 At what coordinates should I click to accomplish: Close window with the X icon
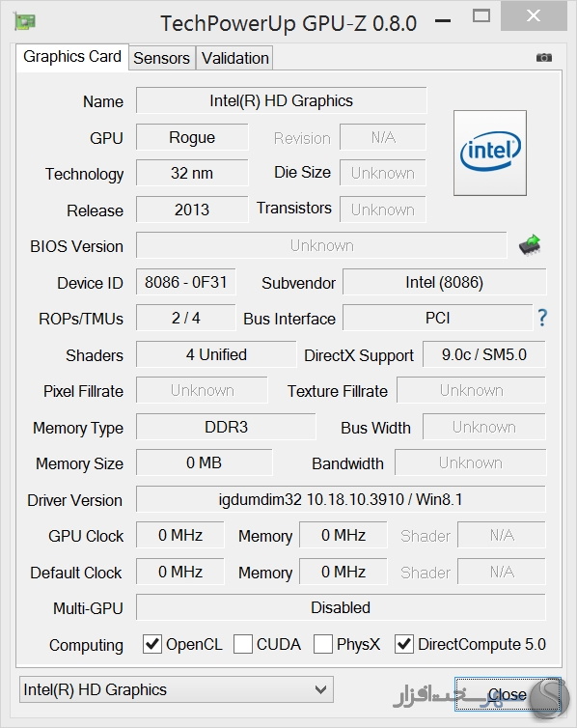pos(534,15)
